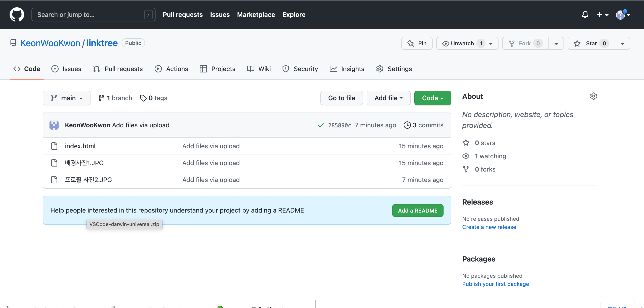This screenshot has width=644, height=308.
Task: Open index.html file
Action: click(x=80, y=146)
